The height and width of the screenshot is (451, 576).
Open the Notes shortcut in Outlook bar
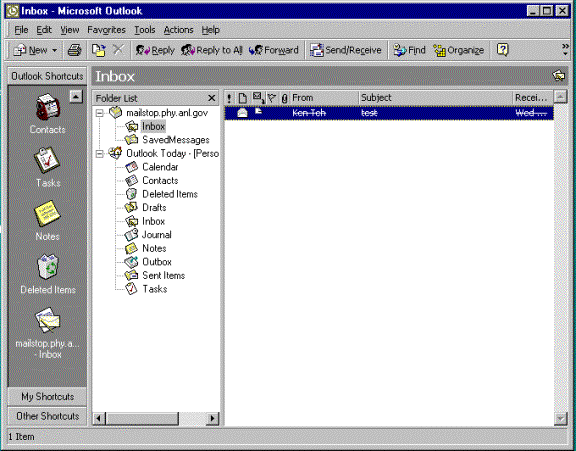point(47,220)
